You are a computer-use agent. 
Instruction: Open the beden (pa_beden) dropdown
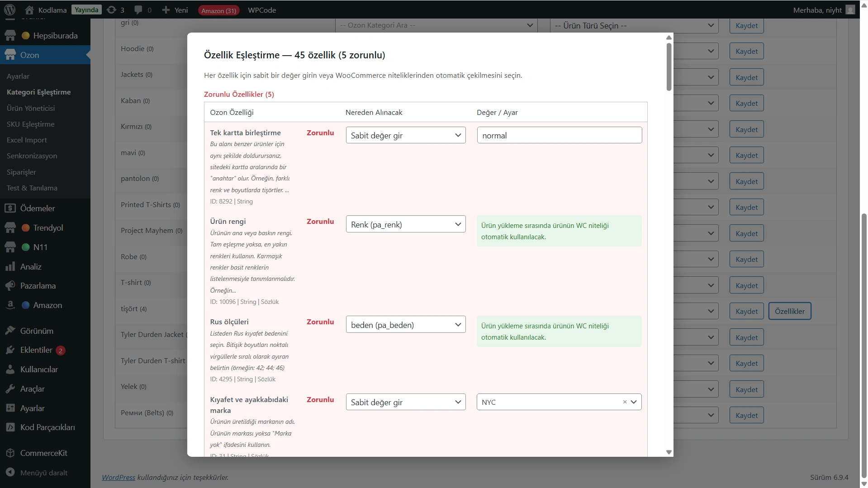(405, 325)
